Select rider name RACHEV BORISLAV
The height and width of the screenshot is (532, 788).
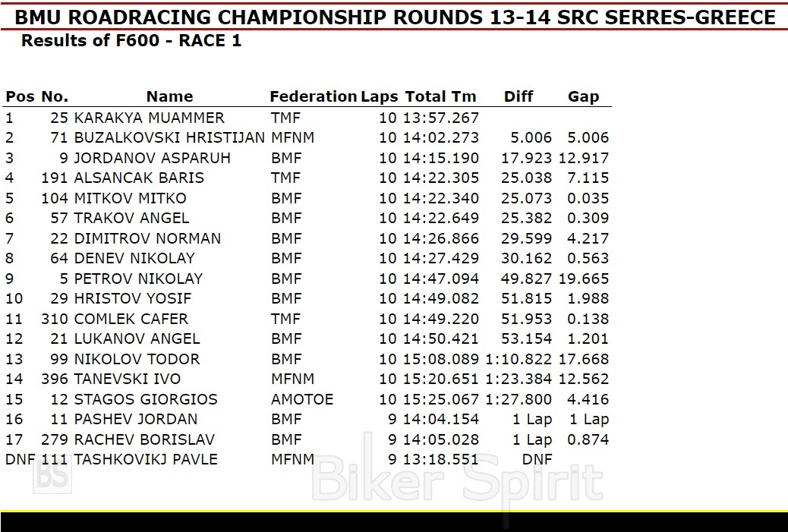(144, 439)
